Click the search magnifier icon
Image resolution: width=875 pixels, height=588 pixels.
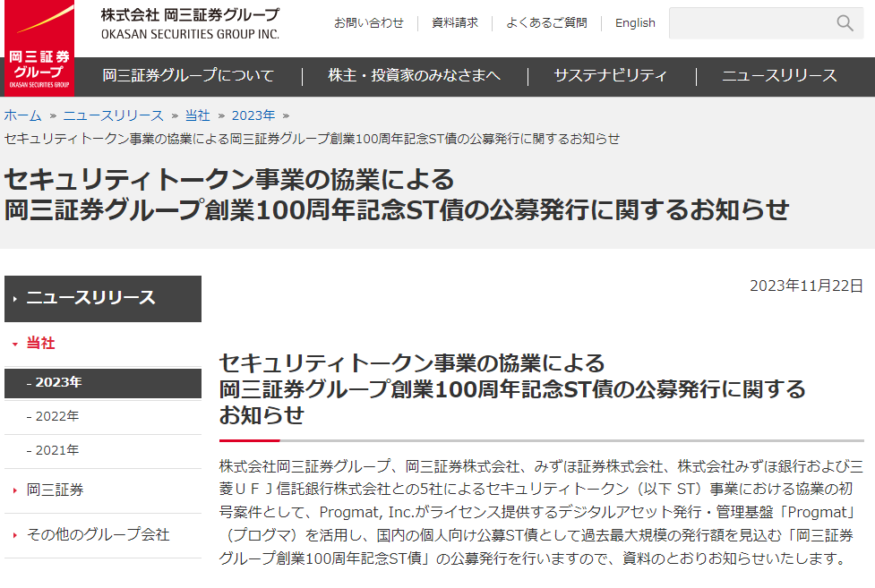(845, 23)
